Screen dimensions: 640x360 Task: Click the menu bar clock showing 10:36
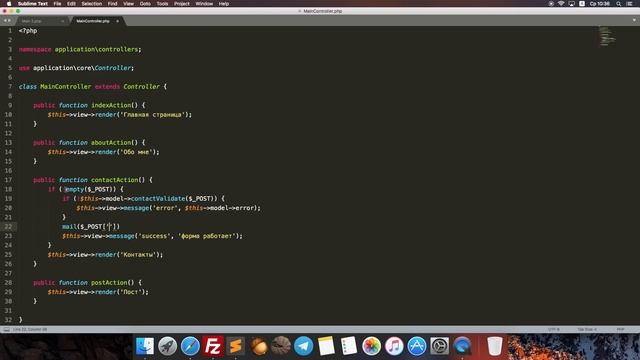point(600,4)
